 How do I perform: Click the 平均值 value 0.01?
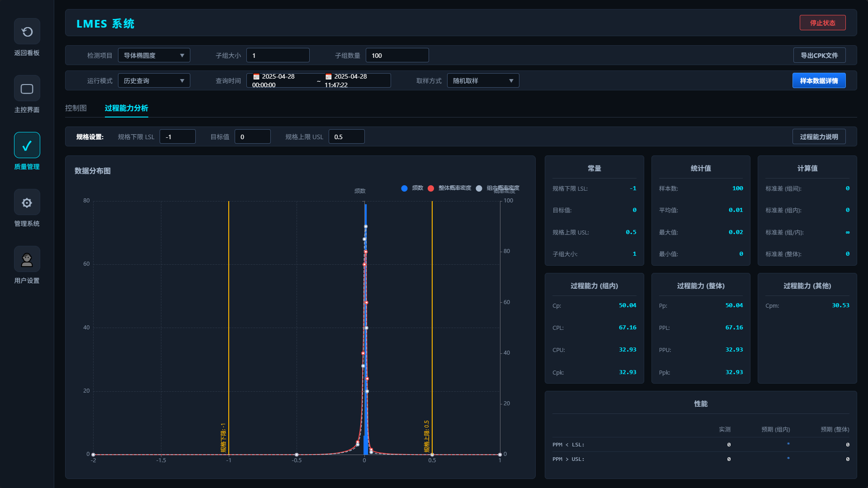pyautogui.click(x=736, y=210)
